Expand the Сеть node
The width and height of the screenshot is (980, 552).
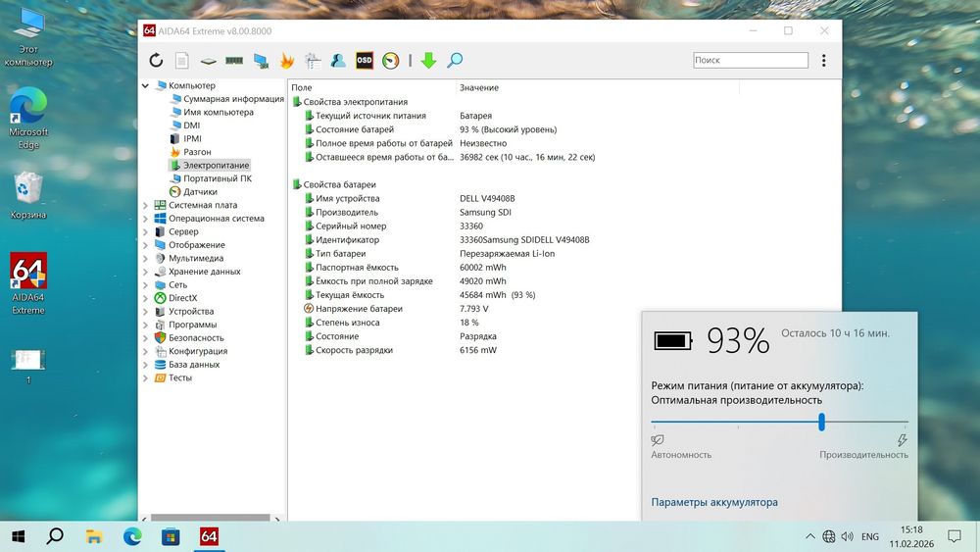coord(146,284)
